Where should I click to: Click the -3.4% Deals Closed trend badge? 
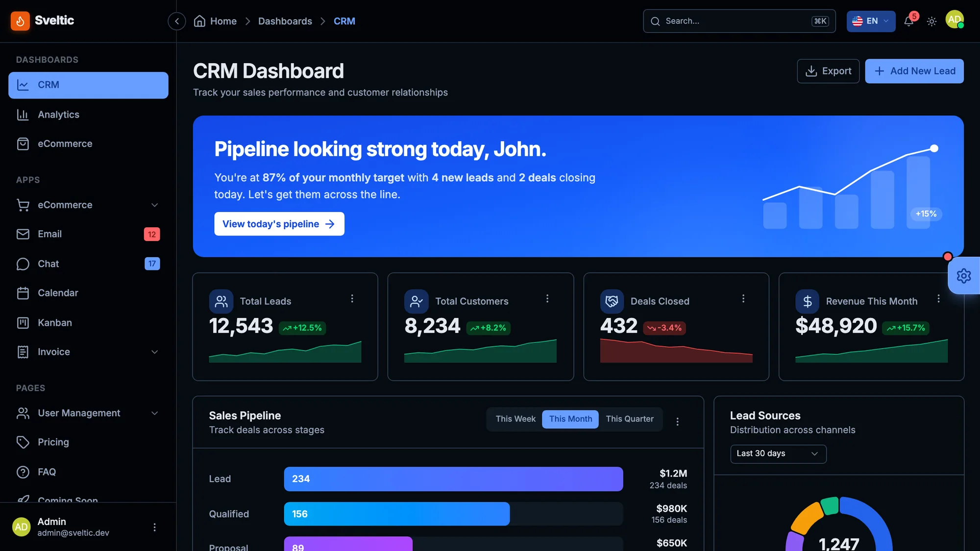click(x=664, y=328)
